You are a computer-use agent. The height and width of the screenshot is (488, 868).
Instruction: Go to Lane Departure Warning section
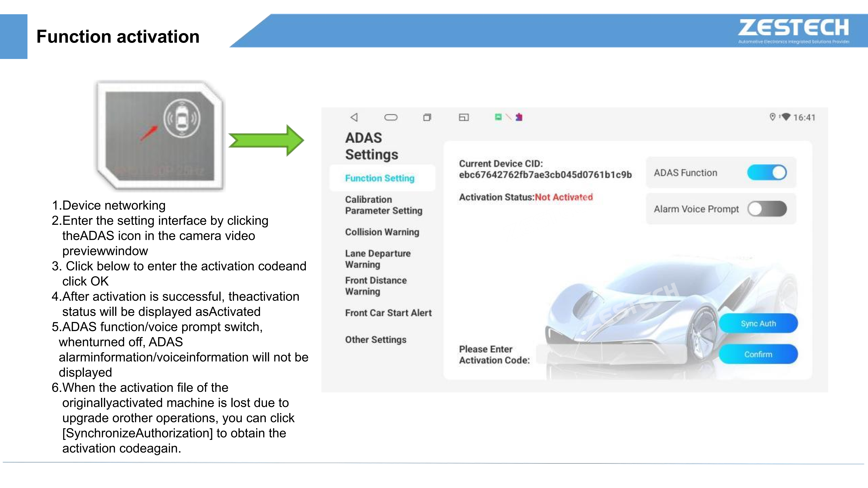[x=378, y=259]
